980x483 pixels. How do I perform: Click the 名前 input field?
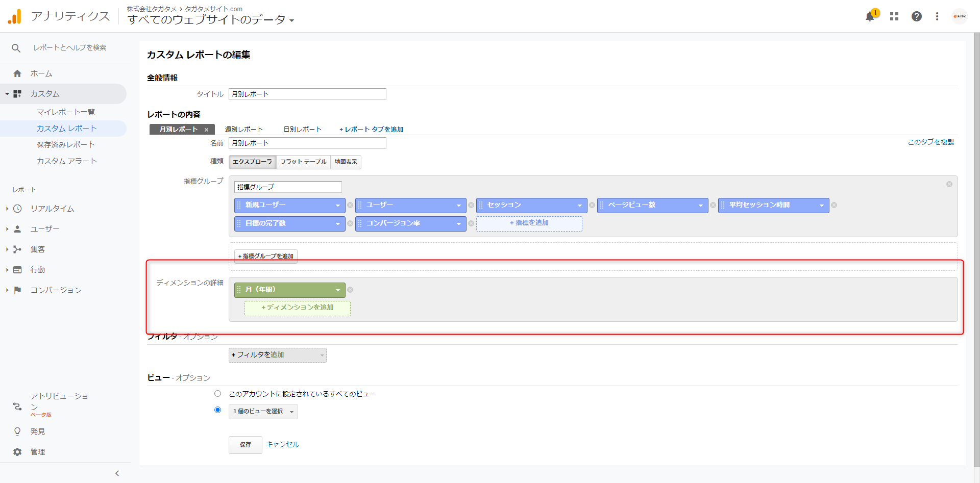tap(307, 143)
